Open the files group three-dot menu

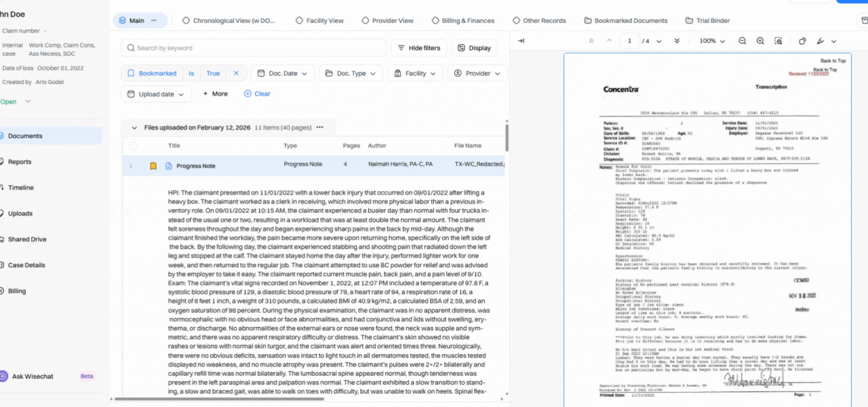(319, 127)
